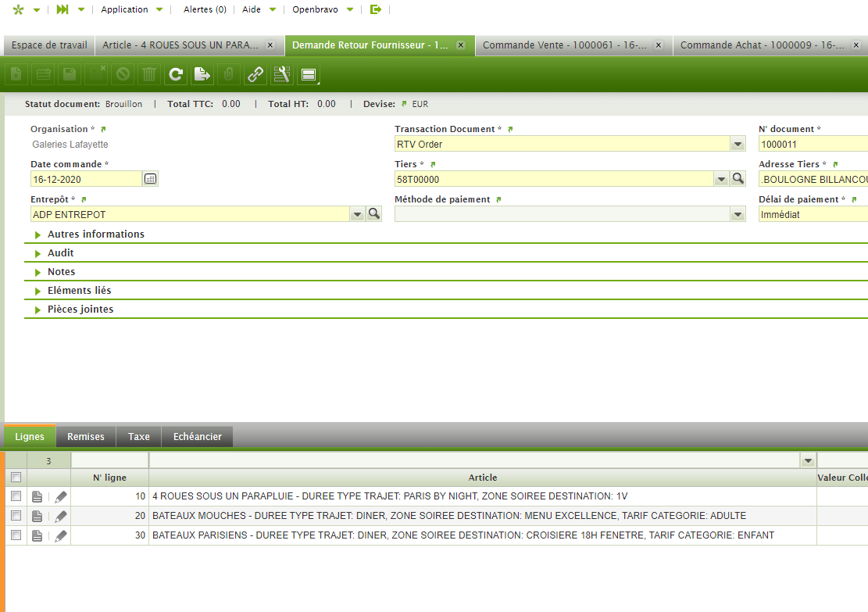
Task: Open line 20 in form view icon
Action: 38,516
